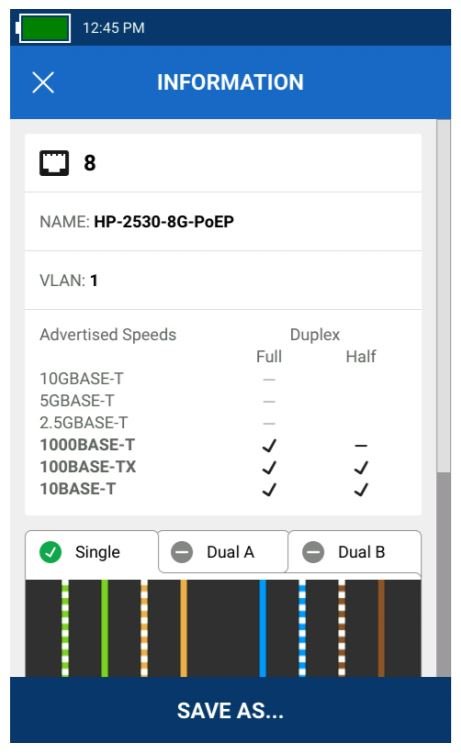Click the switch name HP-2530-8G-PoEP
Screen dimensions: 461x753
(164, 221)
